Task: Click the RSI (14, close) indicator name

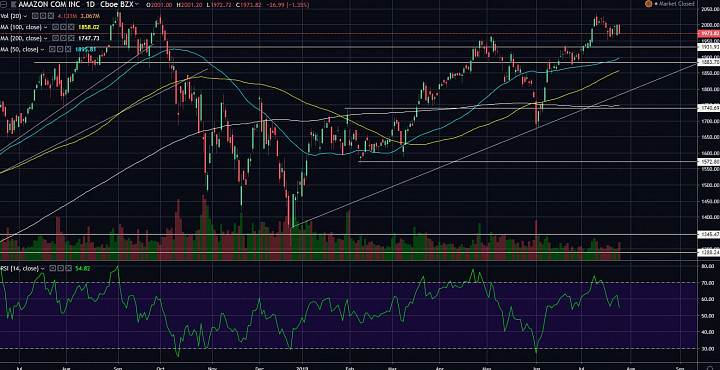Action: [x=19, y=268]
